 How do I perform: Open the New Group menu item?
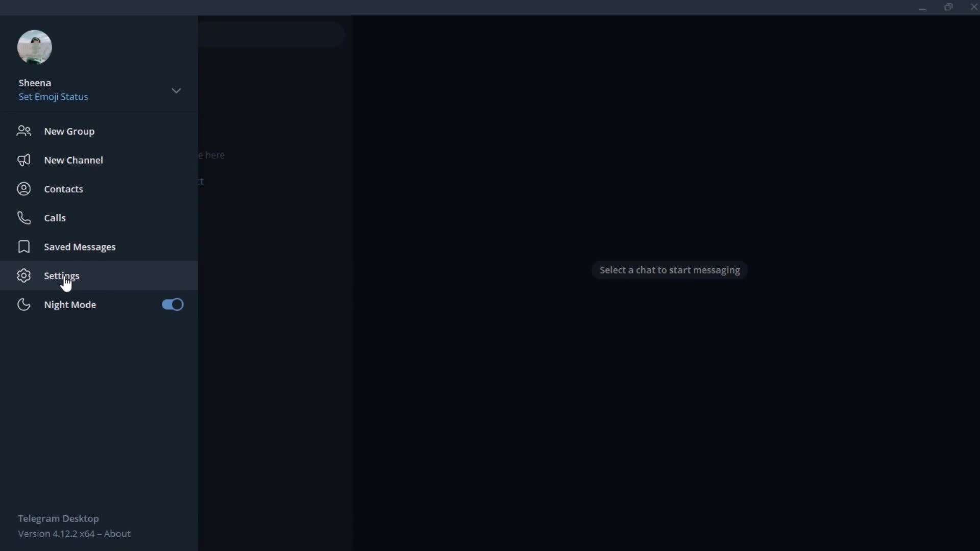(x=69, y=131)
